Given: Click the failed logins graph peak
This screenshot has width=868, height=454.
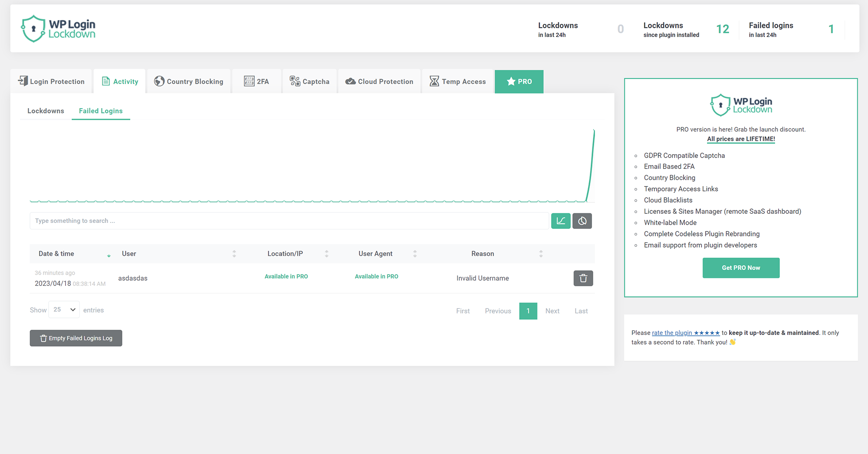Looking at the screenshot, I should (x=594, y=131).
